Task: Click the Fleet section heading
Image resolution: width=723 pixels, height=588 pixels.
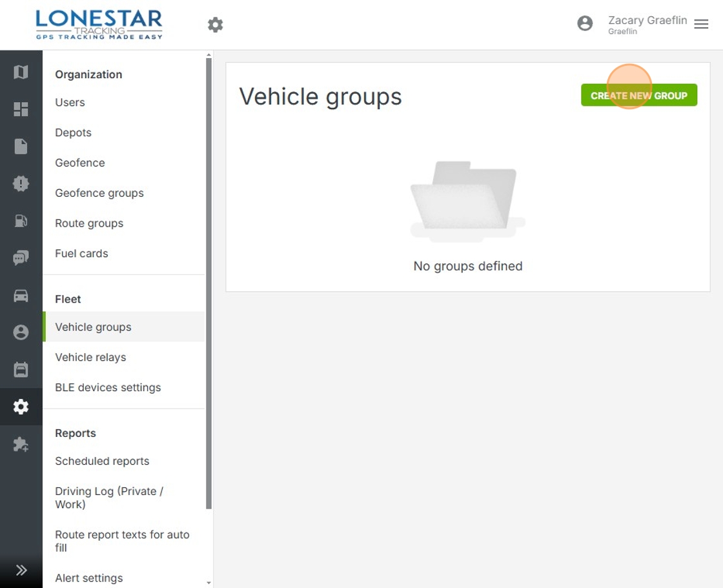Action: (68, 299)
